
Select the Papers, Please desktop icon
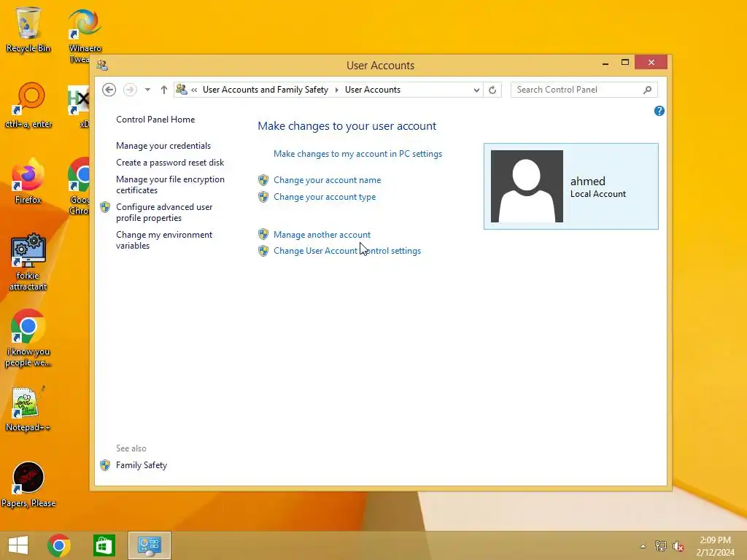(28, 485)
